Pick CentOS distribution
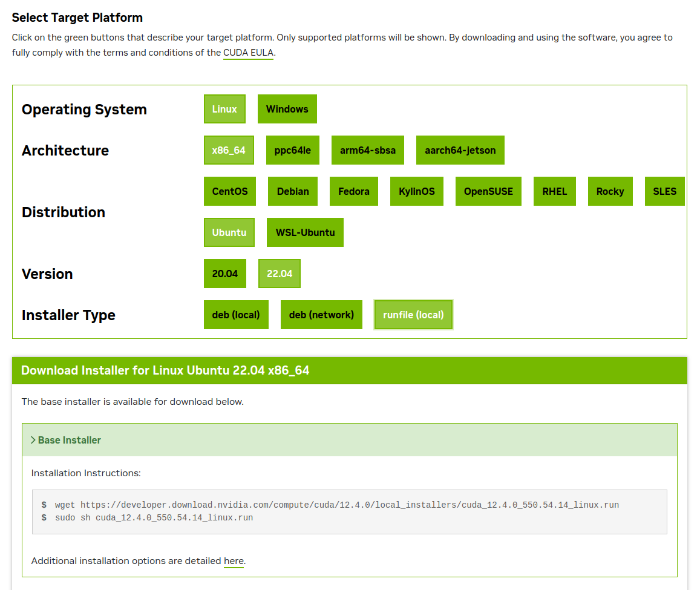 (x=229, y=191)
